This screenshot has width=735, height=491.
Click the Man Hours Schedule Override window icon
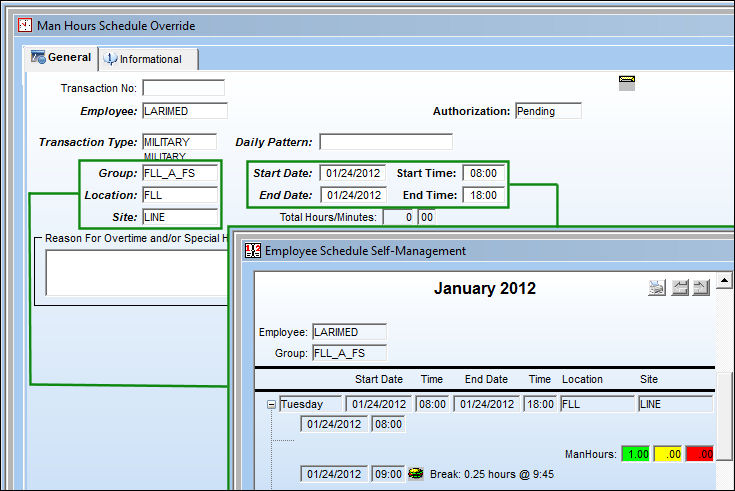[25, 25]
